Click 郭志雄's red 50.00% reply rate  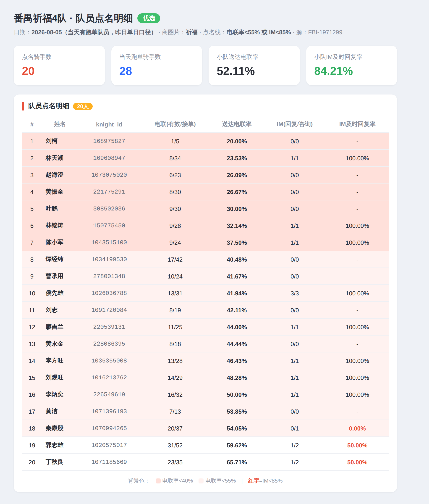(x=357, y=446)
